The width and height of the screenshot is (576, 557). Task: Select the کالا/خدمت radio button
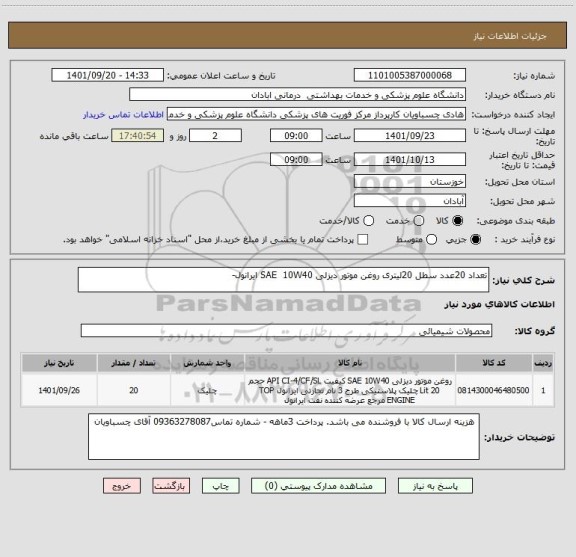[x=368, y=221]
